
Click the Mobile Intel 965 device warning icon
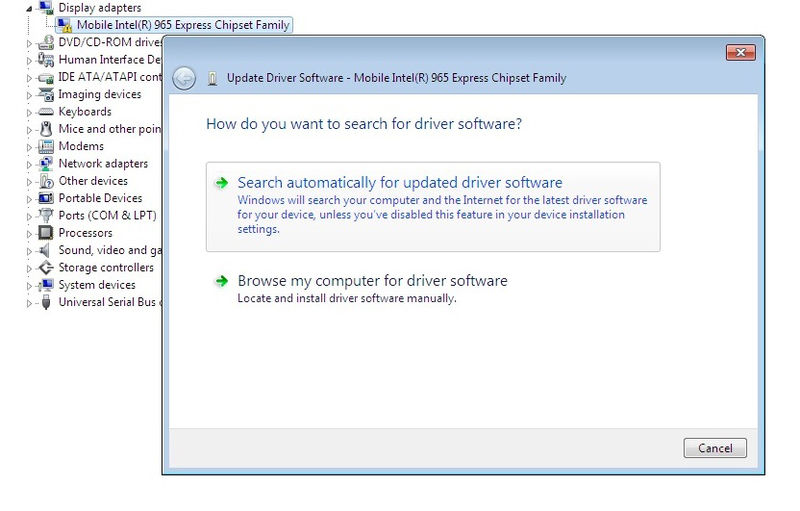point(64,25)
